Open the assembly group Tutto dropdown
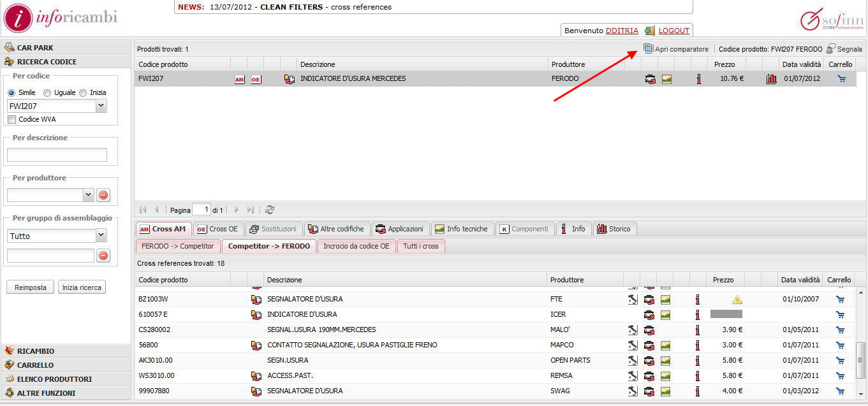868x406 pixels. pos(101,236)
